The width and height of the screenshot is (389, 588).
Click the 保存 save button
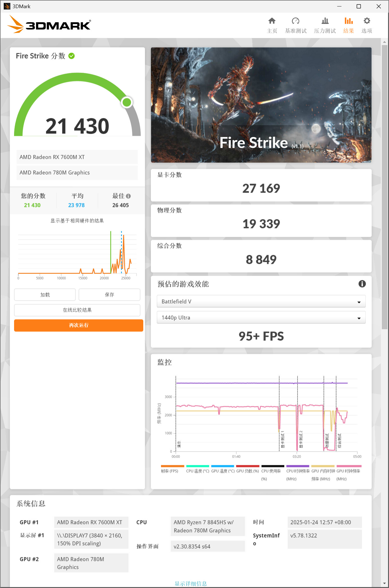coord(109,295)
